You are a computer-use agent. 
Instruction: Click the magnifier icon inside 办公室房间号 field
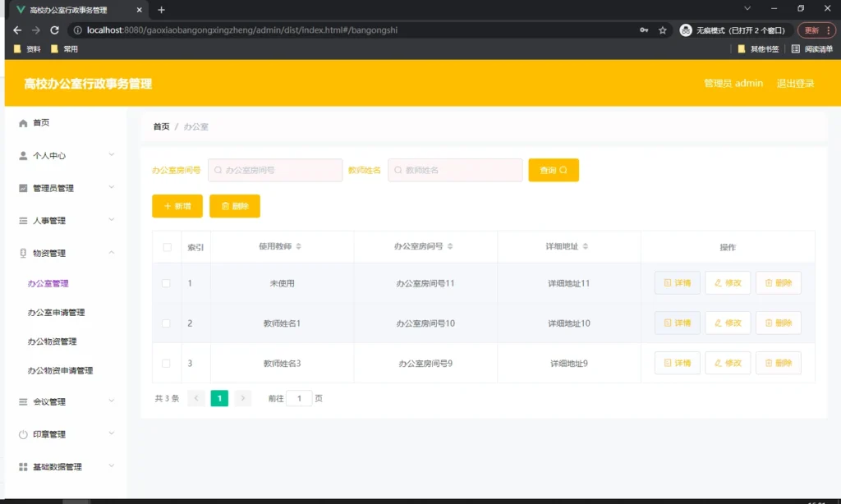click(x=217, y=170)
